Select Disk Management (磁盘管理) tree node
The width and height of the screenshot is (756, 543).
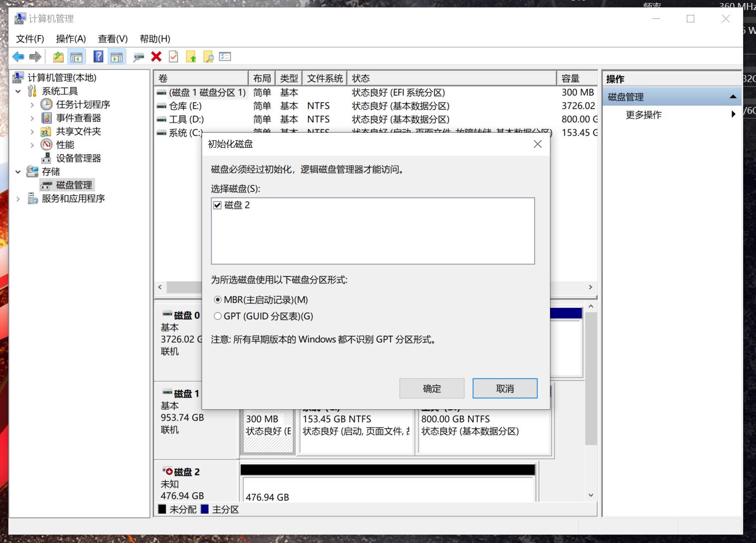point(74,185)
